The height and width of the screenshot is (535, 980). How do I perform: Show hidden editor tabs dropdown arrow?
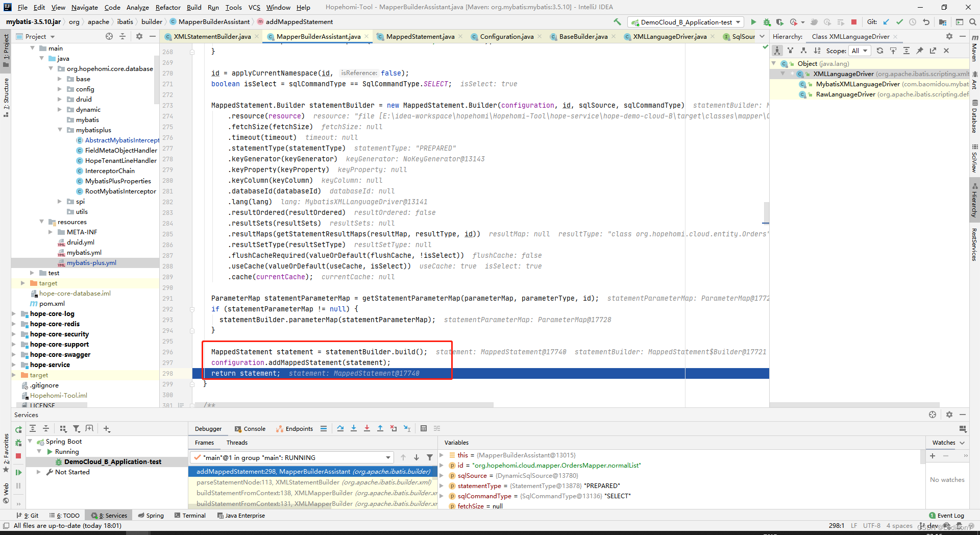tap(762, 36)
